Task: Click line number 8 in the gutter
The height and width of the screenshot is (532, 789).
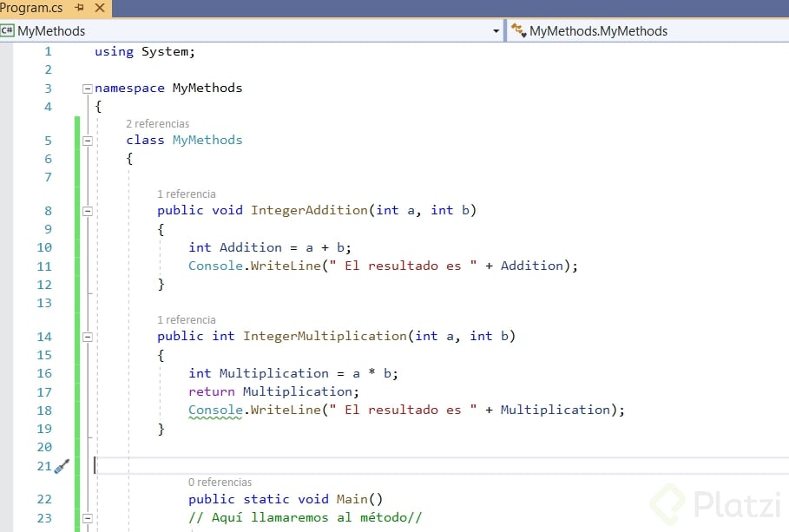Action: tap(48, 211)
